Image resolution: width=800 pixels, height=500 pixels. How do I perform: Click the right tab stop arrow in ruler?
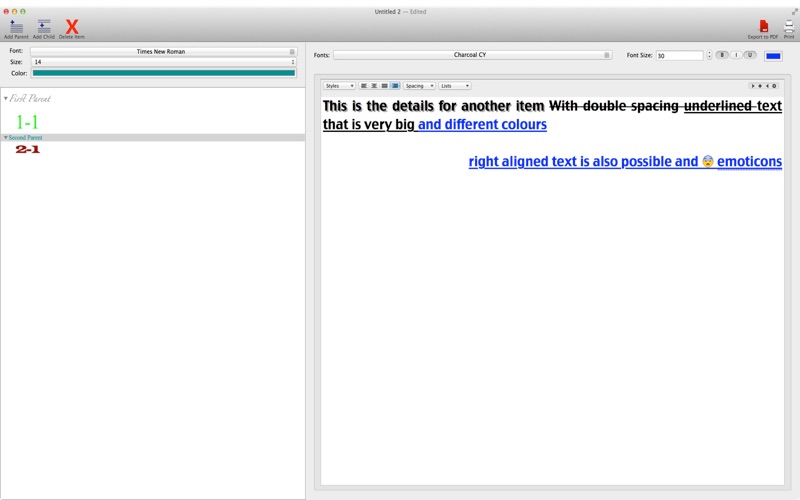click(x=767, y=86)
